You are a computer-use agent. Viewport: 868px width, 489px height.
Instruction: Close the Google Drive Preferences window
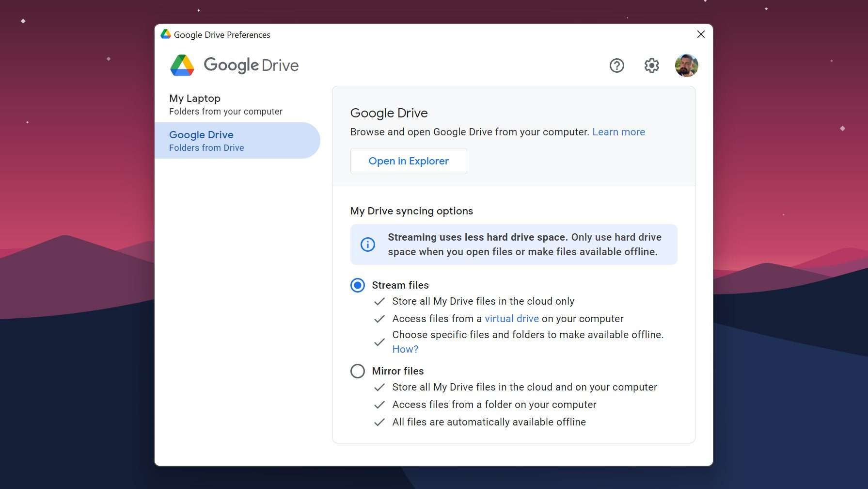(701, 34)
